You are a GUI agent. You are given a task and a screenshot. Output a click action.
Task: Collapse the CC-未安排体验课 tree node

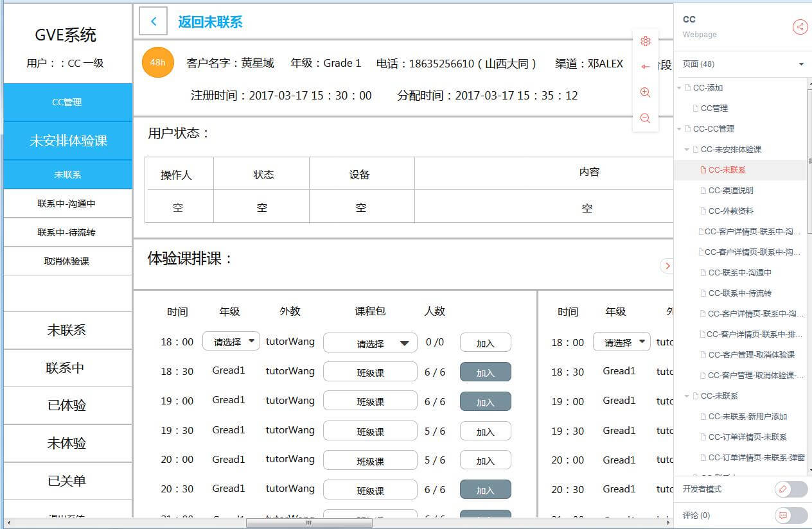[687, 150]
